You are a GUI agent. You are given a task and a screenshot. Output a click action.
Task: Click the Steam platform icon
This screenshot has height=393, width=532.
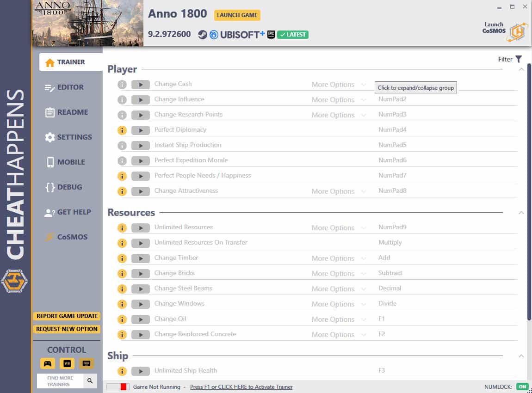coord(203,35)
